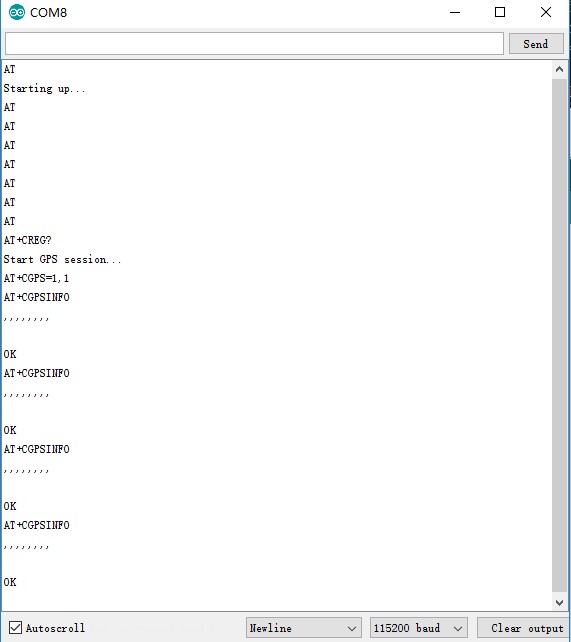Click the "Start GPS session..." output line

point(62,259)
